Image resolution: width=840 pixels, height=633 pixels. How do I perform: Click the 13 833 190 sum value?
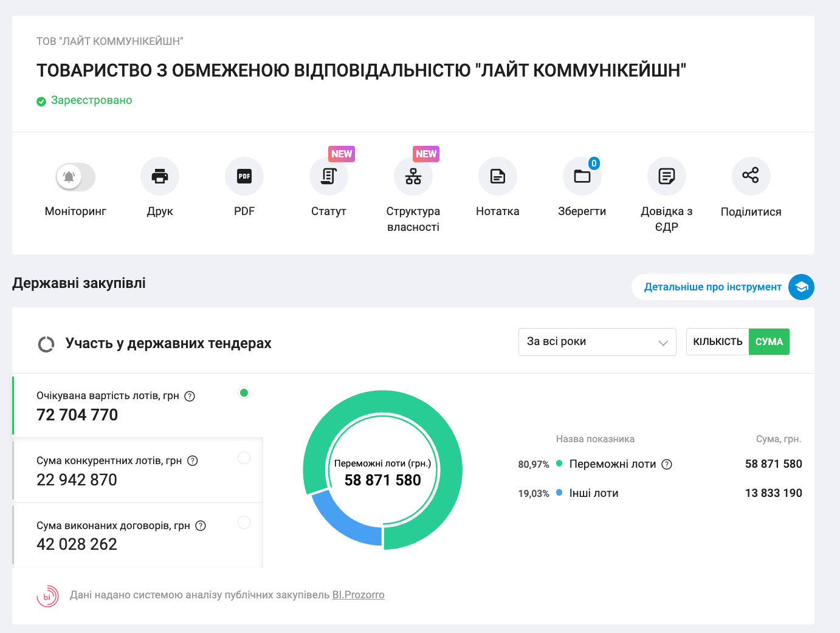click(774, 493)
